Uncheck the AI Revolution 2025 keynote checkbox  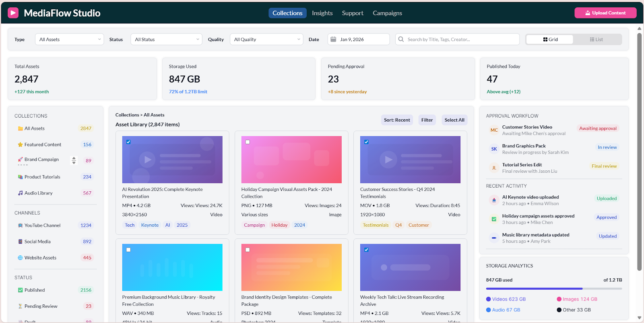pos(128,142)
